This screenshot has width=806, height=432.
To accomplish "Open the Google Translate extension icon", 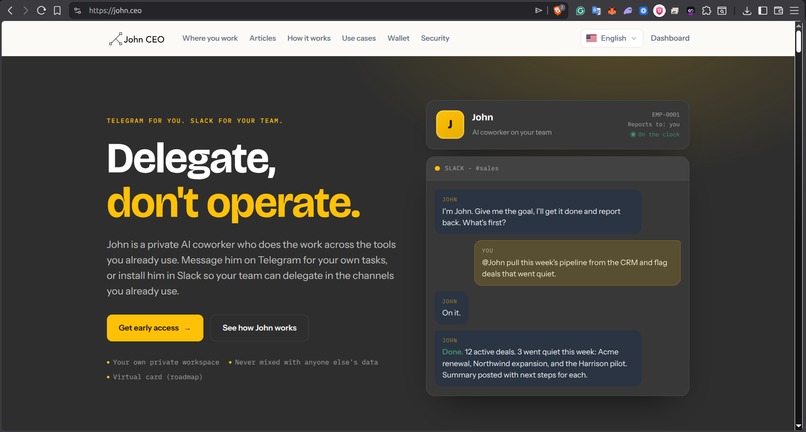I will pyautogui.click(x=596, y=10).
